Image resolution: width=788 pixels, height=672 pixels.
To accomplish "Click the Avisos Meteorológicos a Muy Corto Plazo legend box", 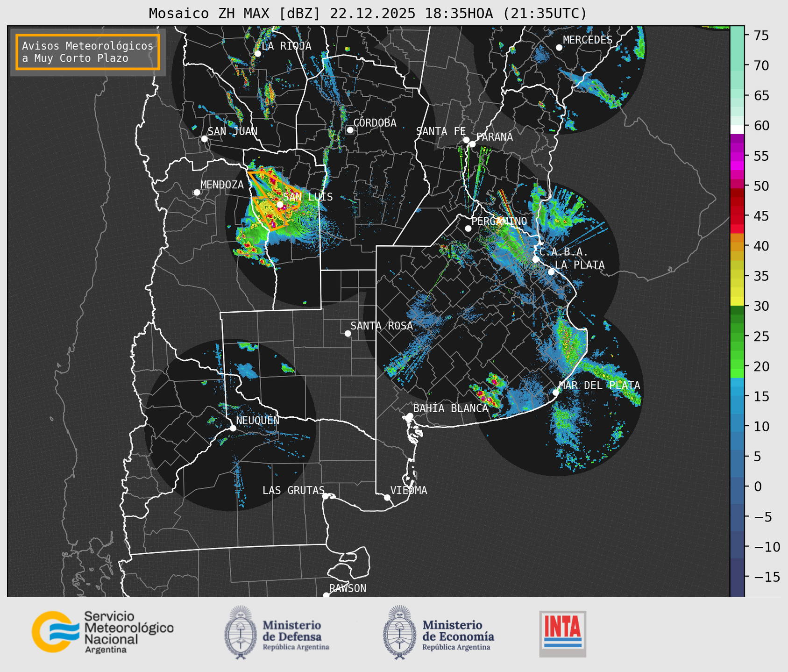I will click(x=88, y=52).
